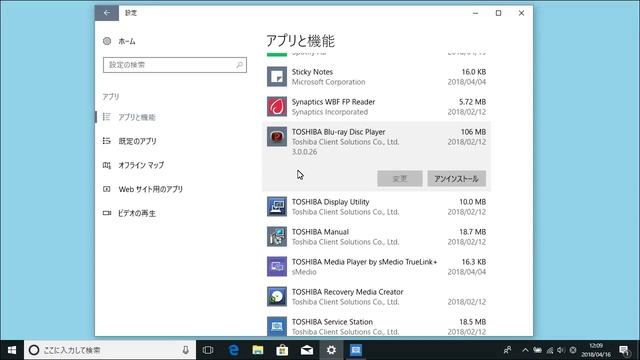Click the TOSHIBA Display Utility icon
640x360 pixels.
point(277,207)
